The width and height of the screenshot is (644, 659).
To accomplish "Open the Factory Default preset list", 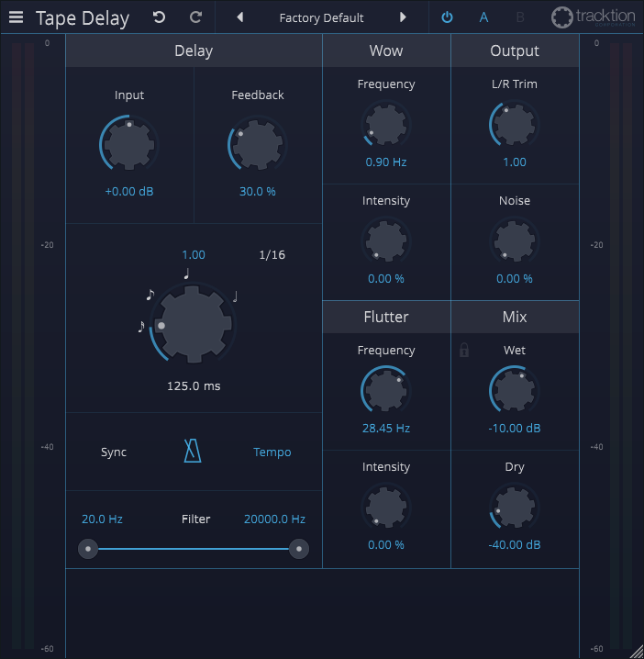I will pos(321,17).
